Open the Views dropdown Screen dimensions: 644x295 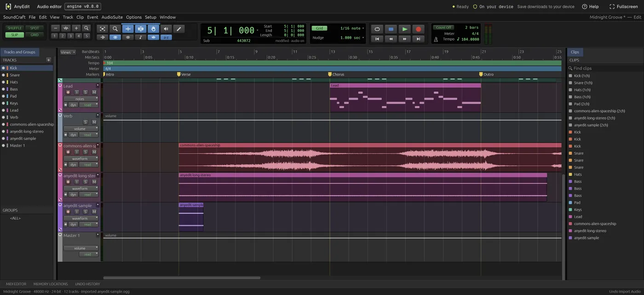point(68,52)
